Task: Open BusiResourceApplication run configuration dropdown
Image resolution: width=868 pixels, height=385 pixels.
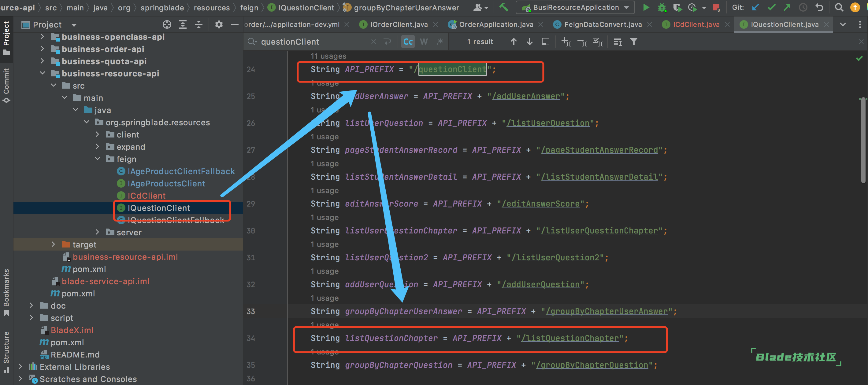Action: coord(626,7)
